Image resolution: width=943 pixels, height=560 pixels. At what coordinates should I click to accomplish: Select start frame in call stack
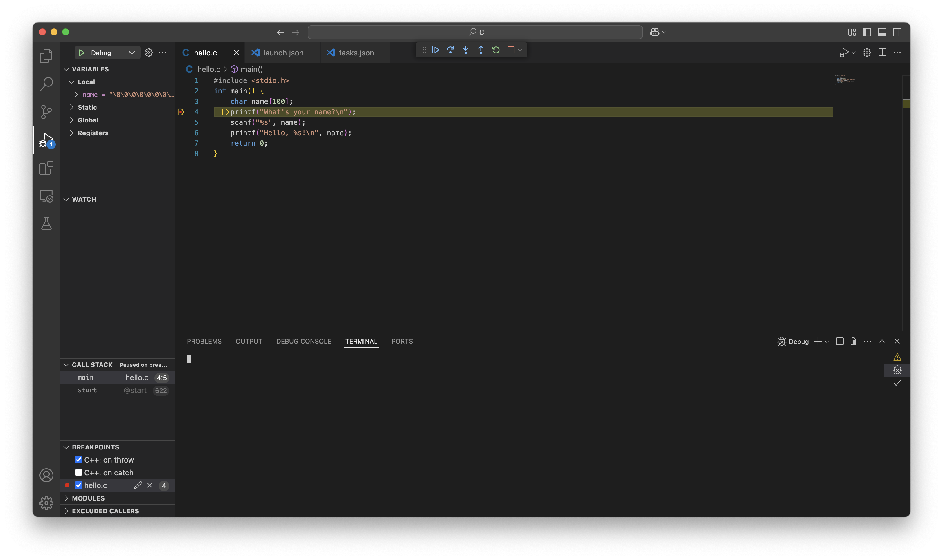point(118,390)
